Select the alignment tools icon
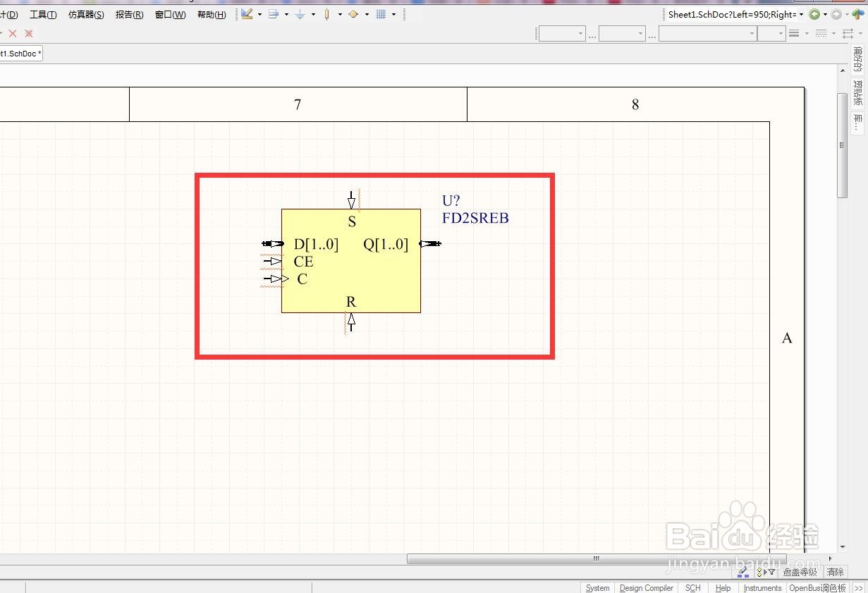This screenshot has height=593, width=868. click(x=274, y=14)
